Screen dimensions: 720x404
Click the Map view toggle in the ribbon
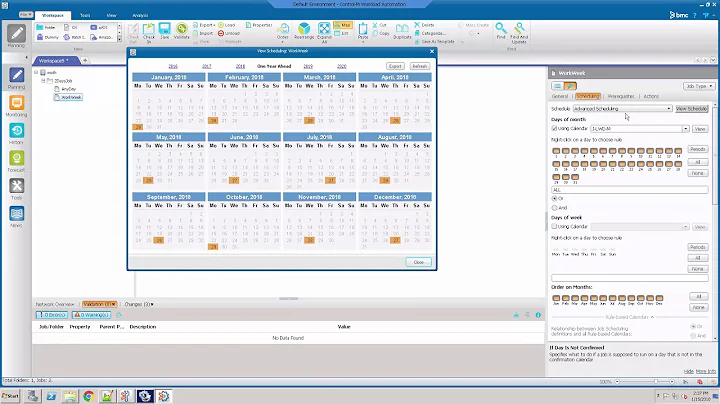click(343, 25)
